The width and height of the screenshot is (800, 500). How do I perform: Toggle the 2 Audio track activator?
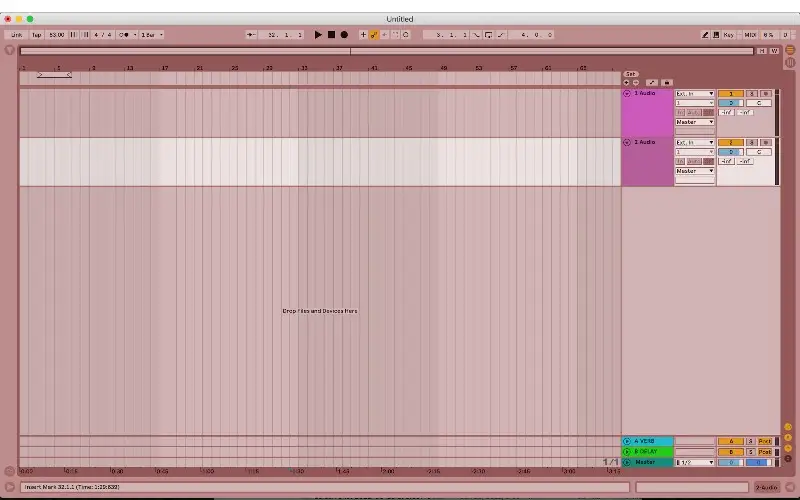(x=731, y=143)
